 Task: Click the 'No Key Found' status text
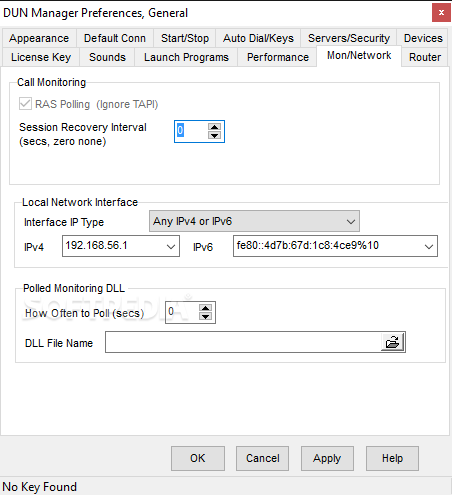point(40,487)
